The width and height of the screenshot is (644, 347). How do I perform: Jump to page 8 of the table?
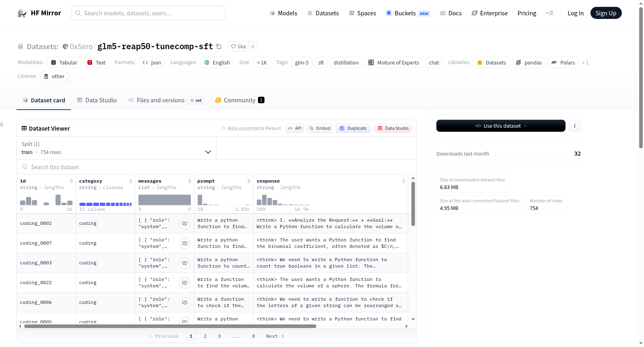pos(254,336)
